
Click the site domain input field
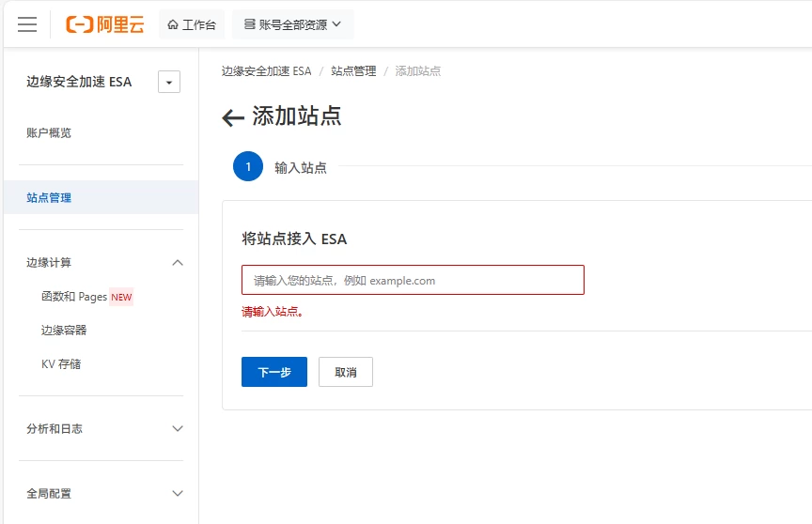coord(413,280)
